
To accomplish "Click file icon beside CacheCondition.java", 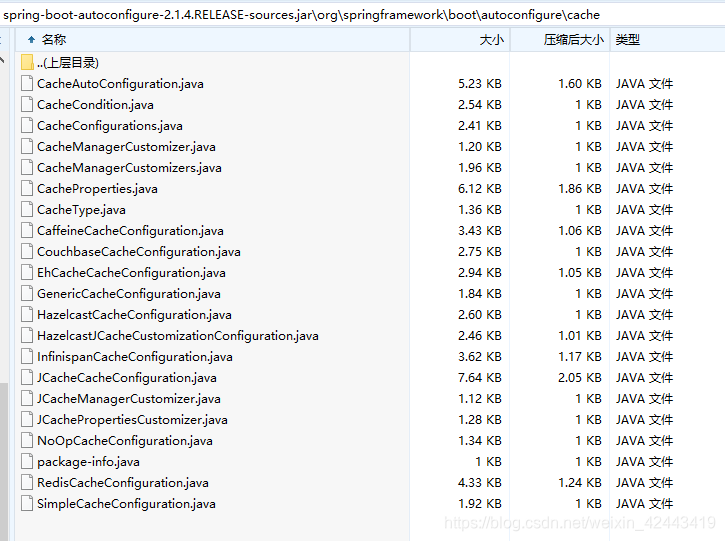I will pos(27,105).
